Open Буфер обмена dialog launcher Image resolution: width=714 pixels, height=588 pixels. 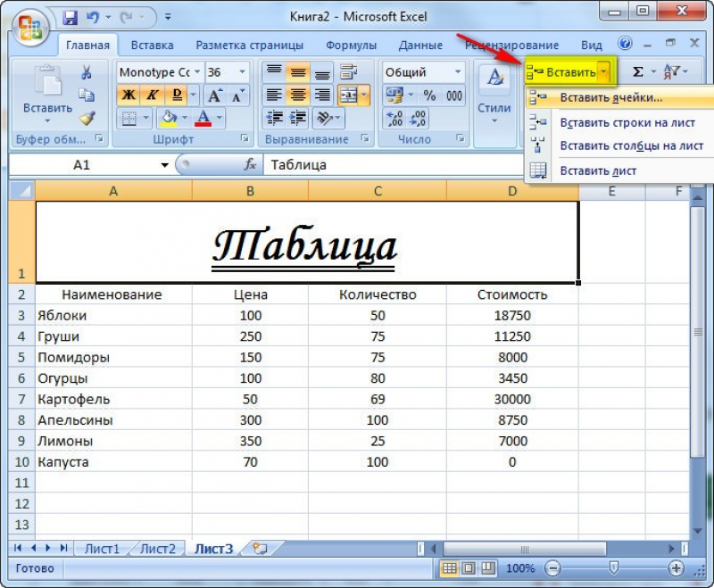coord(99,138)
